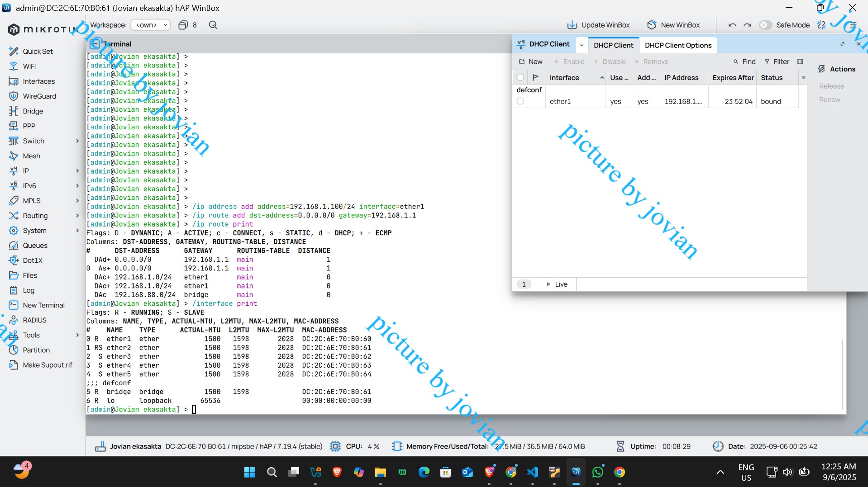The height and width of the screenshot is (487, 868).
Task: Open Interfaces in the sidebar
Action: (x=38, y=81)
